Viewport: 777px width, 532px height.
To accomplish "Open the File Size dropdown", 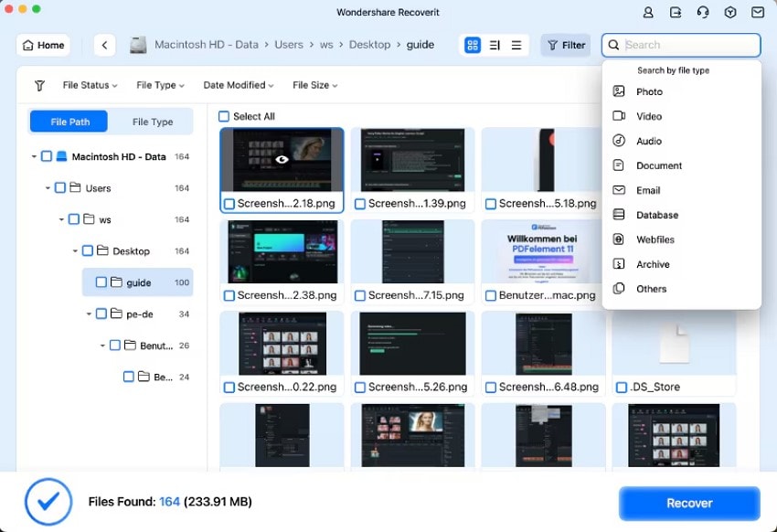I will 315,85.
